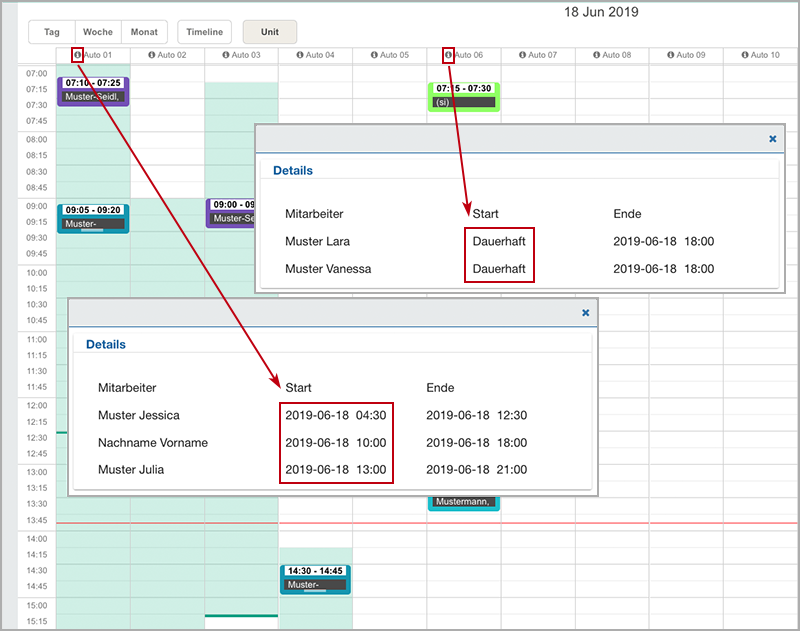Switch to the Tag view
Viewport: 800px width, 631px height.
[52, 32]
